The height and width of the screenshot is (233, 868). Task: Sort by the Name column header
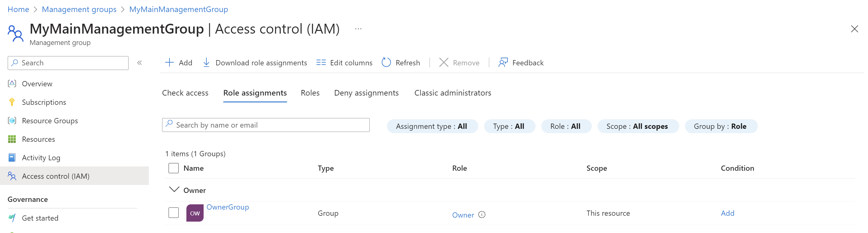[193, 168]
